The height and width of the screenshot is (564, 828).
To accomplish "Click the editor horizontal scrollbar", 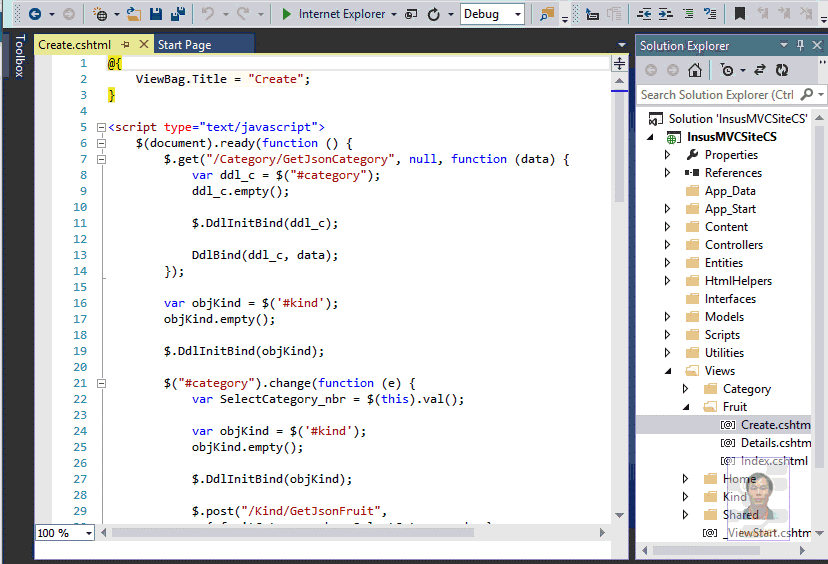I will click(x=293, y=533).
